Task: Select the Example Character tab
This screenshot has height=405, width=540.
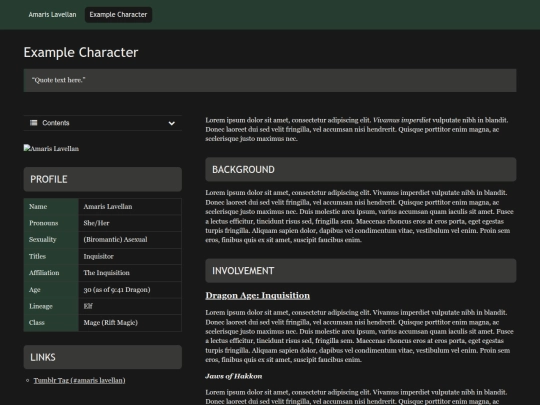Action: pos(118,14)
